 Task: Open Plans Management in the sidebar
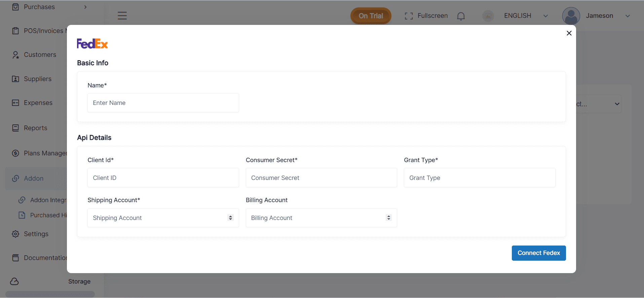(45, 153)
